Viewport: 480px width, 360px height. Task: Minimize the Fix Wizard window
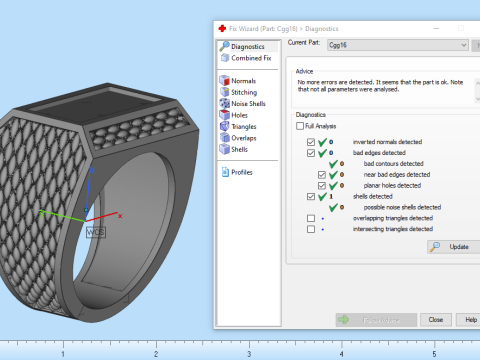pos(436,29)
